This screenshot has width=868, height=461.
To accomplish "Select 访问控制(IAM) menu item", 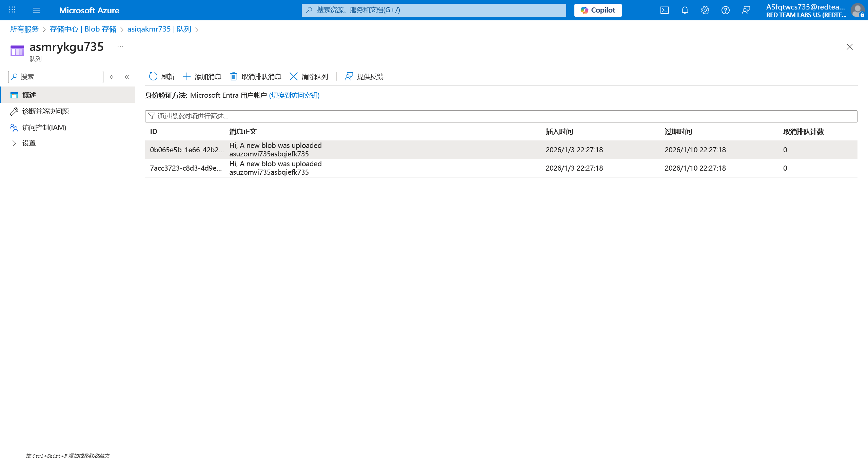I will point(44,128).
